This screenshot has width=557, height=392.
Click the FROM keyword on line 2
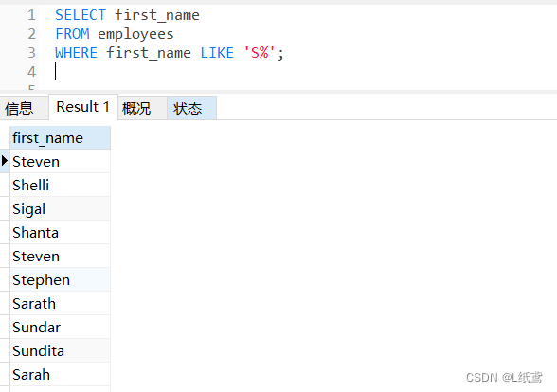[72, 34]
